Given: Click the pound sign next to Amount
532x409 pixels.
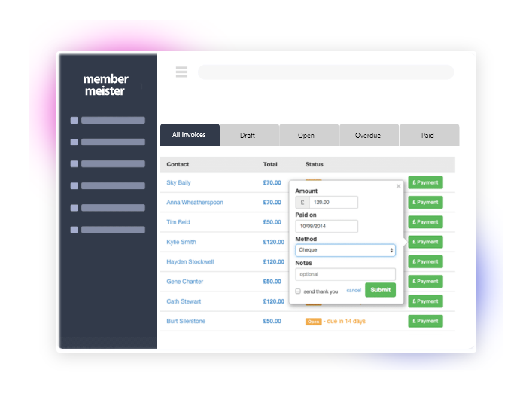Looking at the screenshot, I should (302, 203).
